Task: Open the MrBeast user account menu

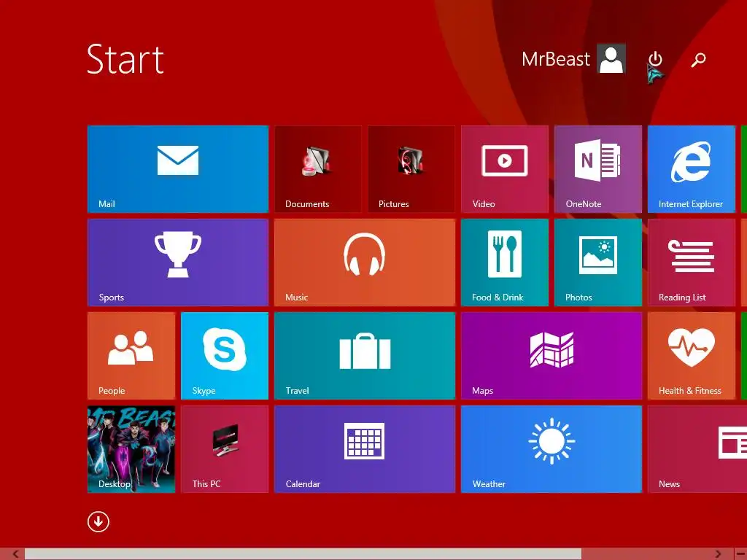Action: click(x=573, y=59)
